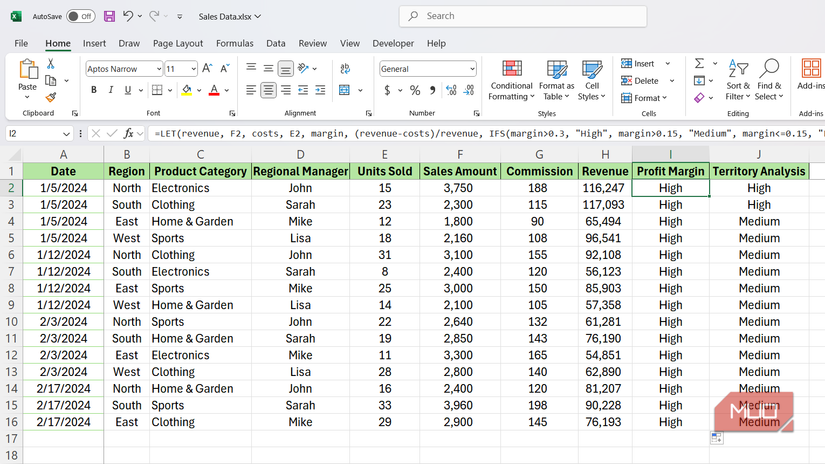
Task: Expand the Aptos Narrow font dropdown
Action: tap(157, 69)
